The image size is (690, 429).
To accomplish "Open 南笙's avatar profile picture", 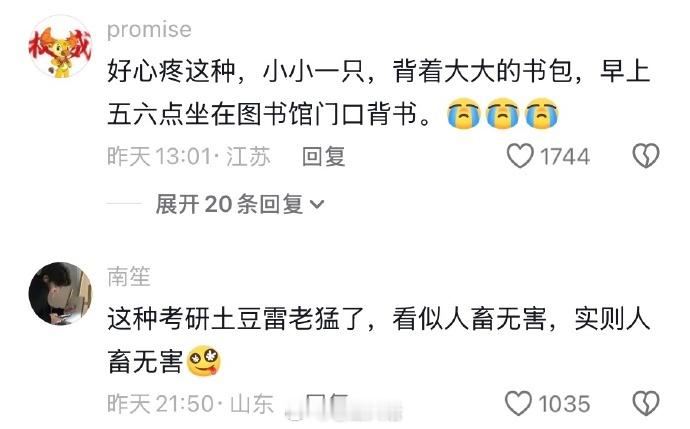I will [60, 294].
